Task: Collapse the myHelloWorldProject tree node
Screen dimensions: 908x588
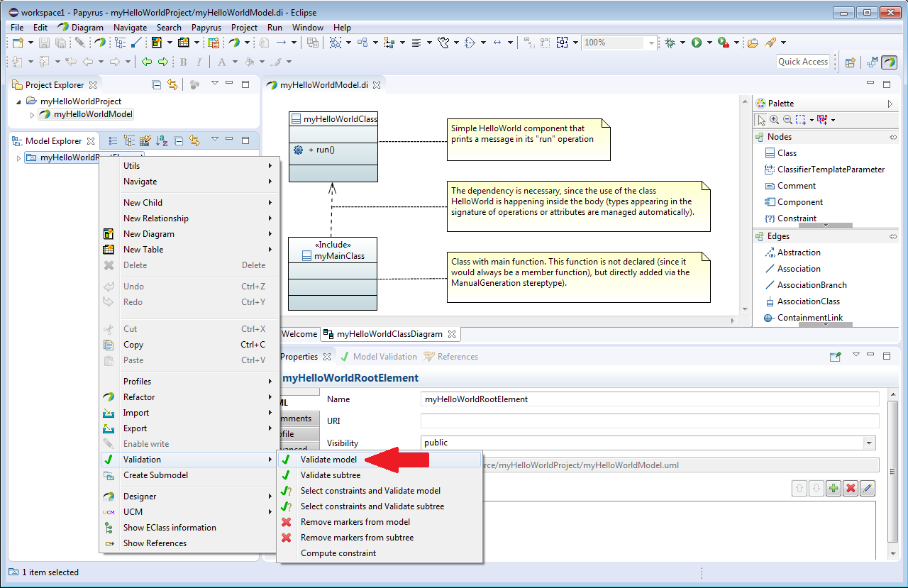Action: tap(18, 101)
